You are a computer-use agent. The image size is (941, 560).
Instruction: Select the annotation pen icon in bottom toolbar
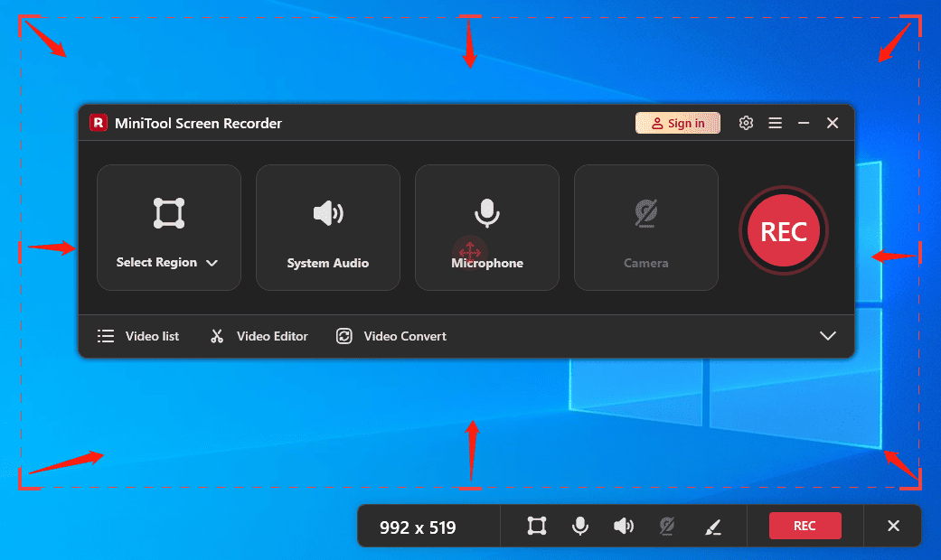(713, 526)
